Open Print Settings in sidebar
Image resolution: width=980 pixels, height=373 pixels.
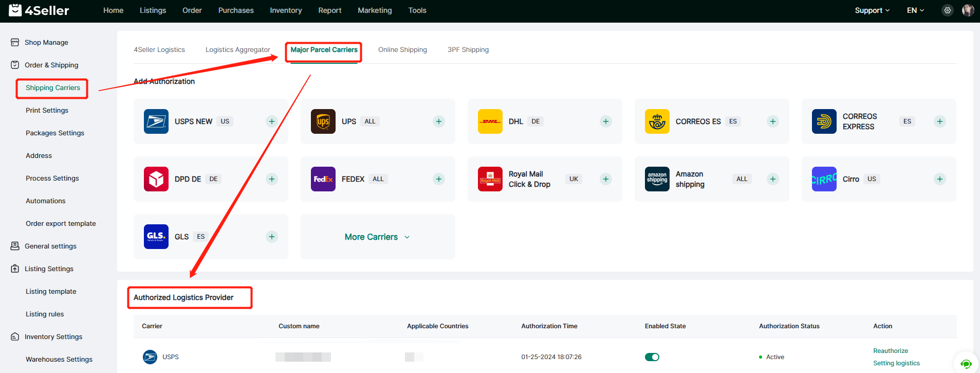pyautogui.click(x=47, y=110)
